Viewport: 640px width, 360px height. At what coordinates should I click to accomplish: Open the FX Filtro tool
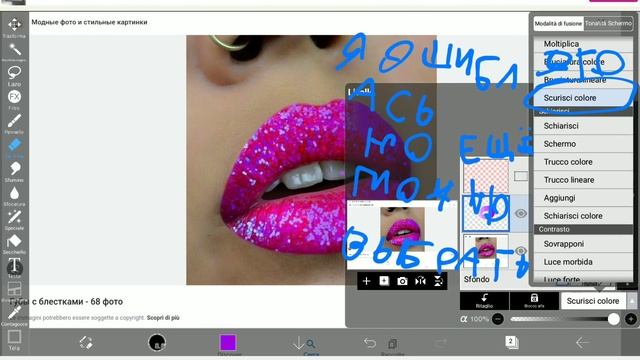click(15, 99)
